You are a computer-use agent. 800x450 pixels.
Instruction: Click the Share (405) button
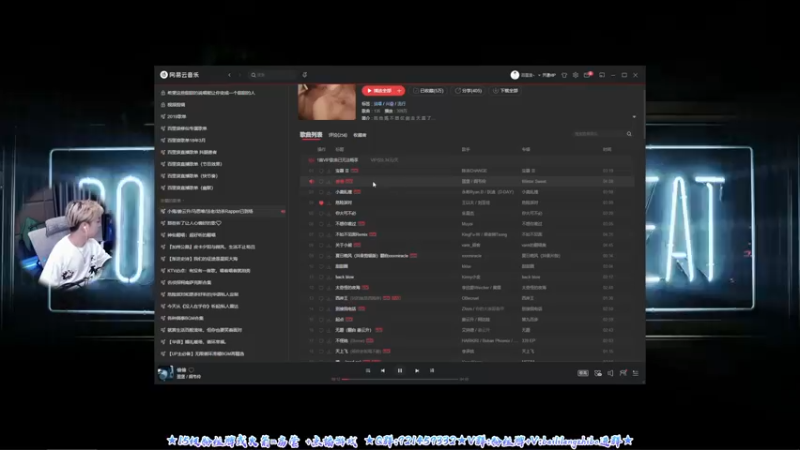(x=468, y=91)
